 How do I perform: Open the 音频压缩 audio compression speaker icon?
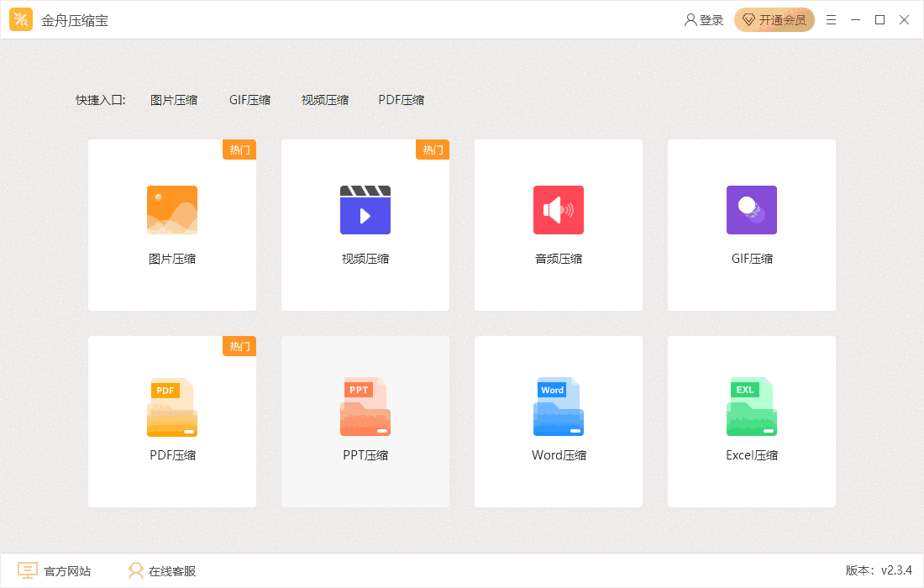(x=558, y=209)
